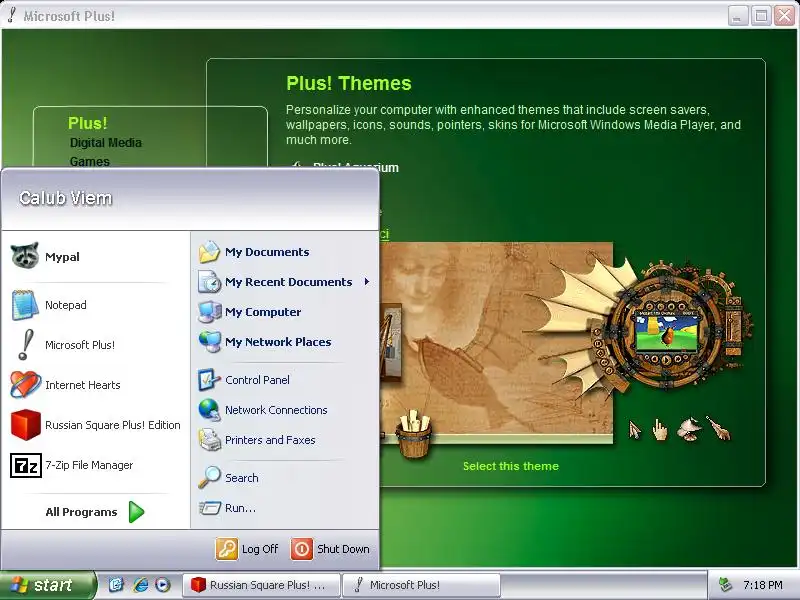Launch Internet Explorer from Quick Launch
The image size is (800, 600).
140,585
